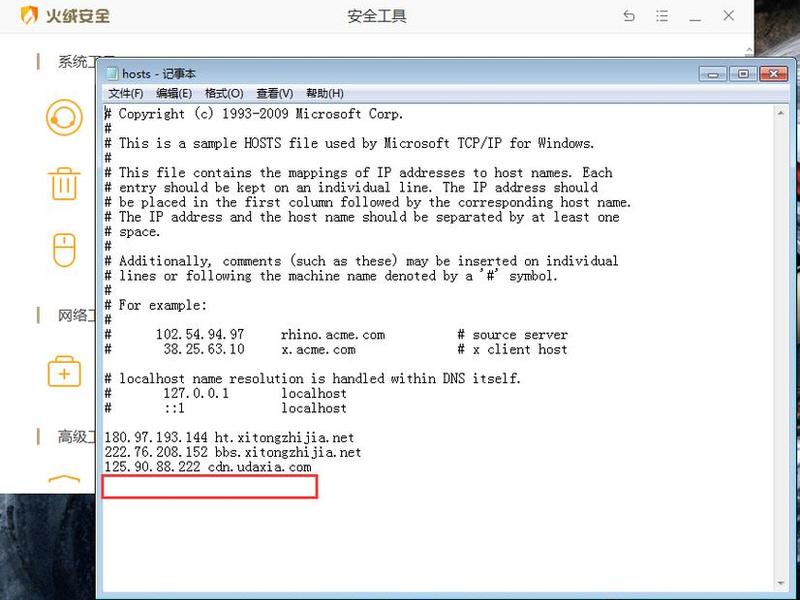This screenshot has width=800, height=600.
Task: Click the first-aid kit icon in Huorong
Action: pos(64,371)
